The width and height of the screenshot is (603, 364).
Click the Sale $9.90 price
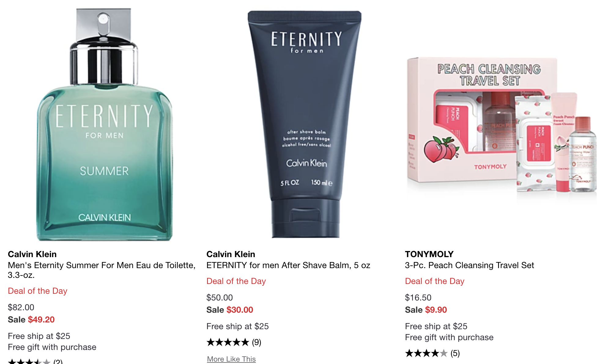pyautogui.click(x=426, y=310)
